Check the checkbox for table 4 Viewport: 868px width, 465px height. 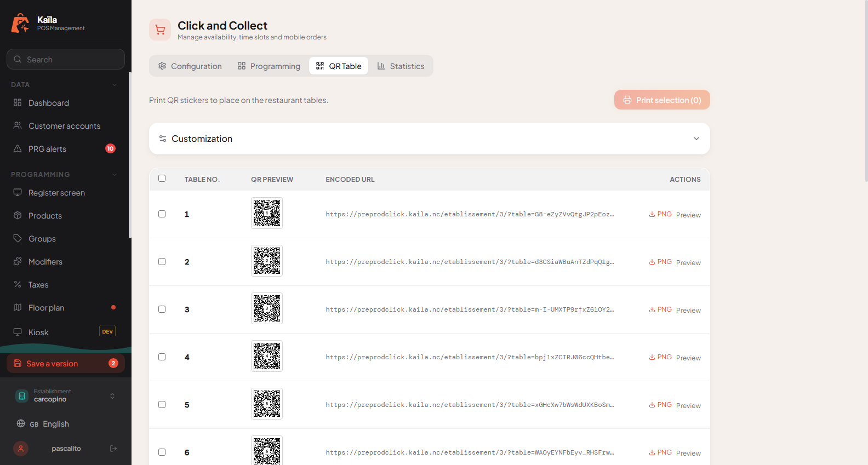coord(162,357)
